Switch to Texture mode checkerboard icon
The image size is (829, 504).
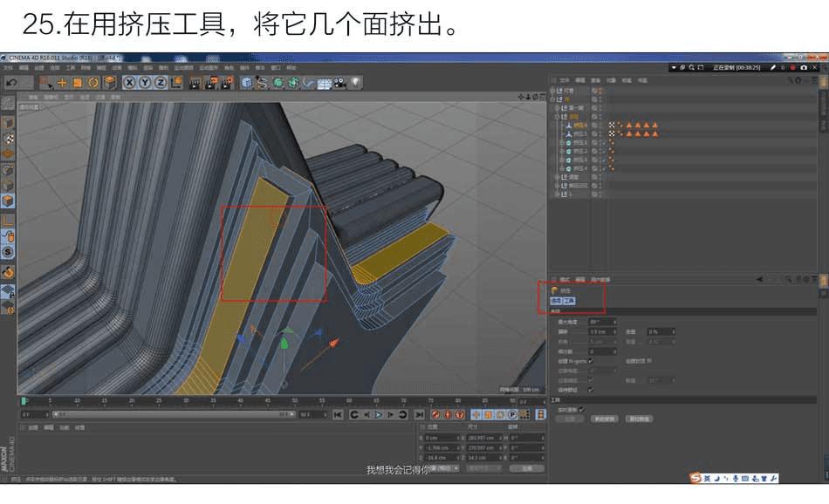[8, 139]
